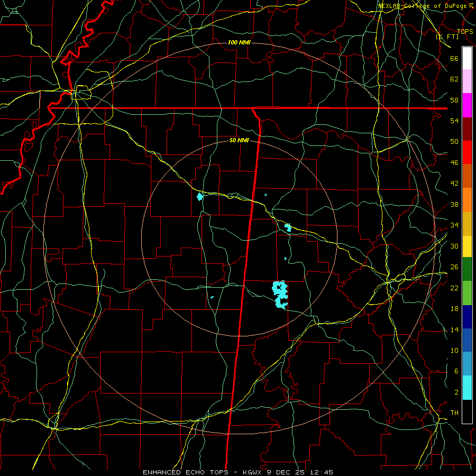Click the '34' legend value
This screenshot has height=476, width=476.
point(454,225)
